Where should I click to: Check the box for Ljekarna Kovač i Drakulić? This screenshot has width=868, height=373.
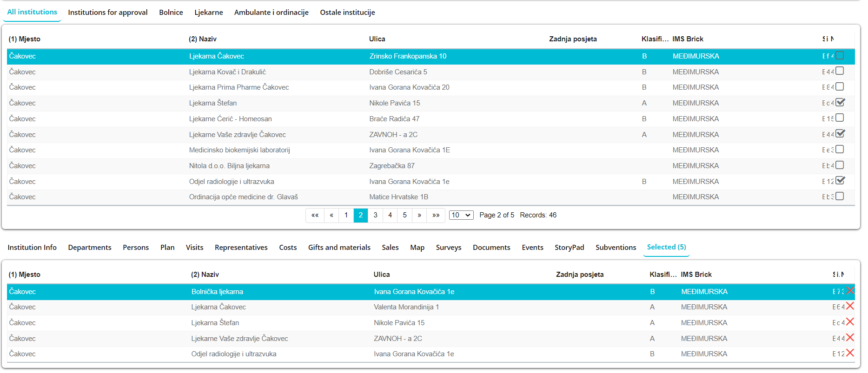pyautogui.click(x=840, y=71)
